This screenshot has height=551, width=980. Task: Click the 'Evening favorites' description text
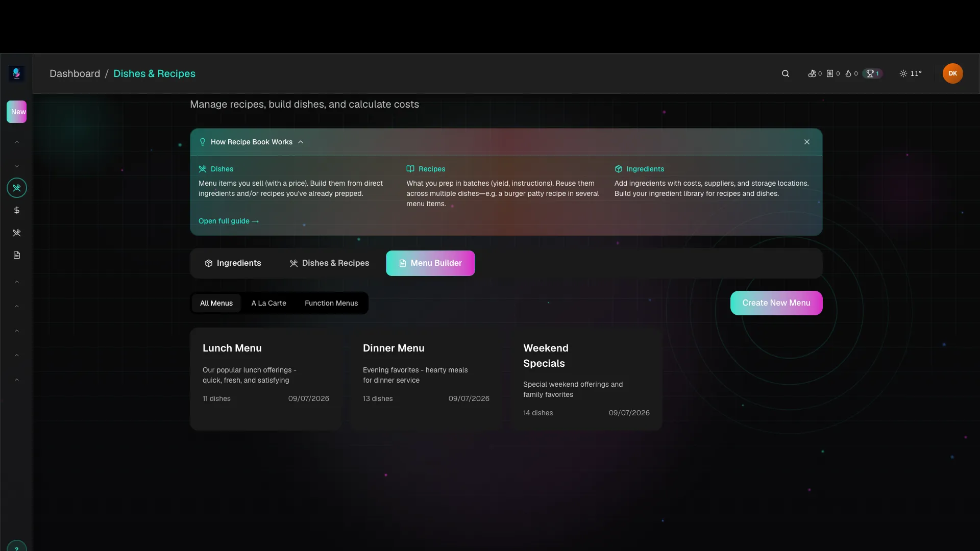(415, 375)
